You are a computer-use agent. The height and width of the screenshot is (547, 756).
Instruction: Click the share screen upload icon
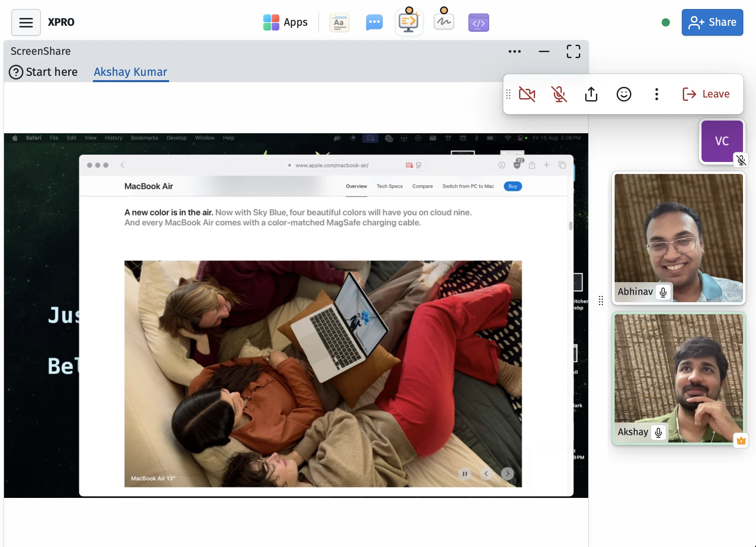591,94
